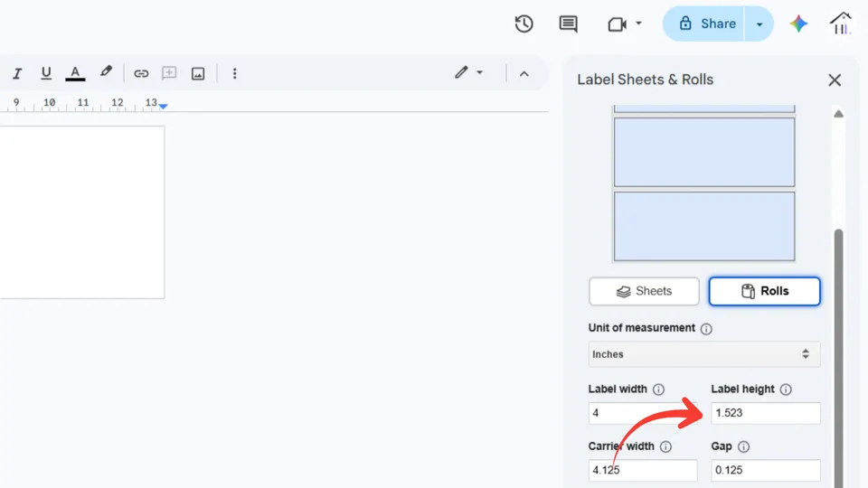Viewport: 868px width, 488px height.
Task: Collapse the toolbar with the chevron
Action: click(524, 73)
